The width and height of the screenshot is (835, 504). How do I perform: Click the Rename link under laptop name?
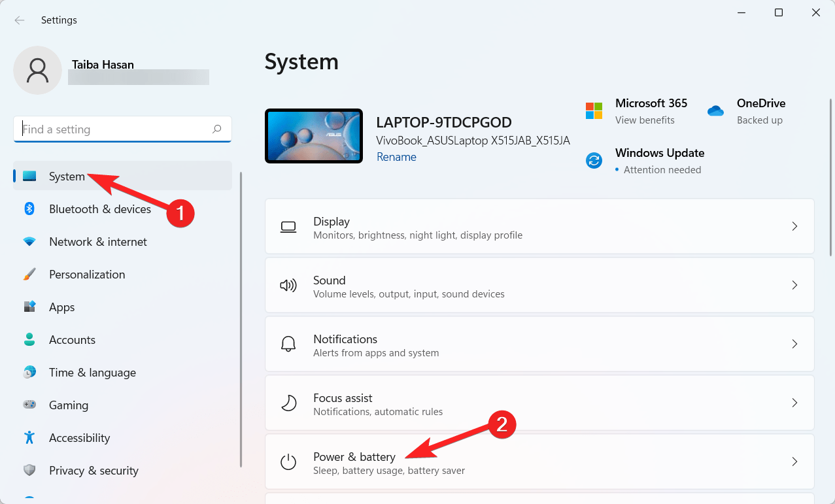[396, 157]
